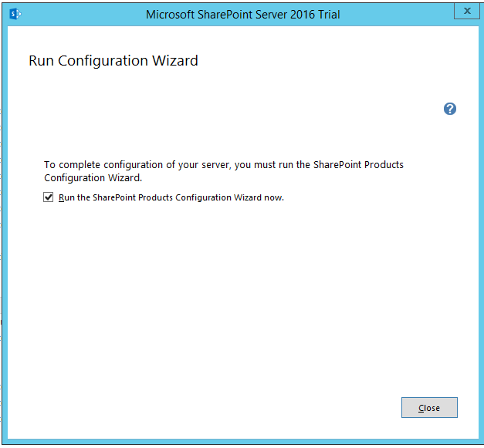Viewport: 484px width, 448px height.
Task: Click the window title Microsoft SharePoint Server 2016 Trial
Action: point(242,15)
